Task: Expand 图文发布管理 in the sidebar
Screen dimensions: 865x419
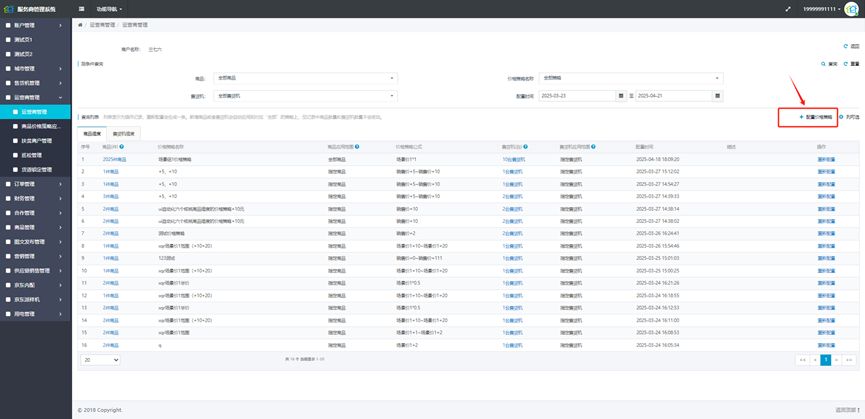Action: (36, 241)
